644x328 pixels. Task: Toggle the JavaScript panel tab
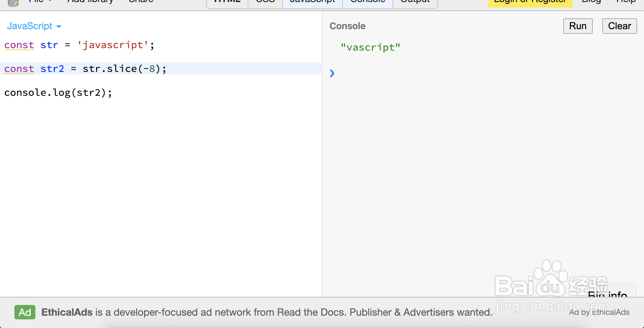(312, 2)
